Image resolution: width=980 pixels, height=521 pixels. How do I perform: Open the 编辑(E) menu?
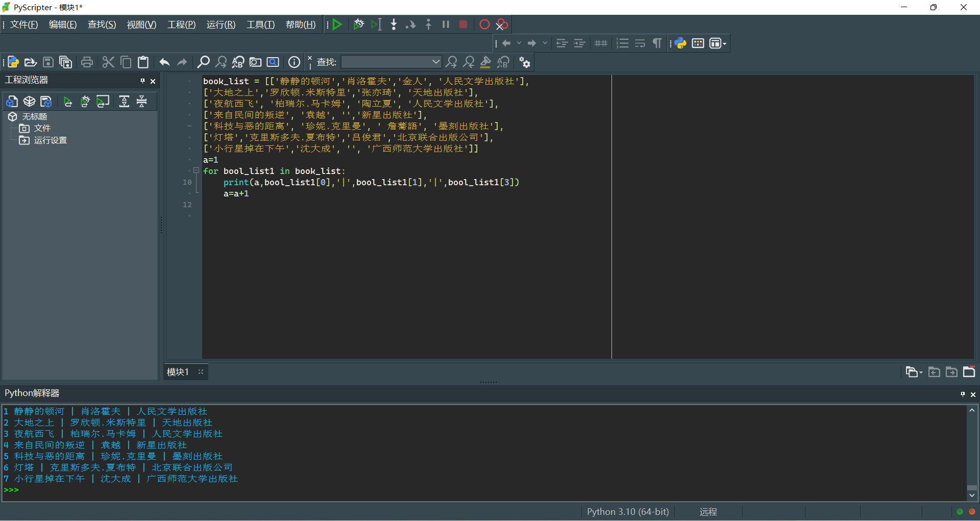pyautogui.click(x=63, y=24)
